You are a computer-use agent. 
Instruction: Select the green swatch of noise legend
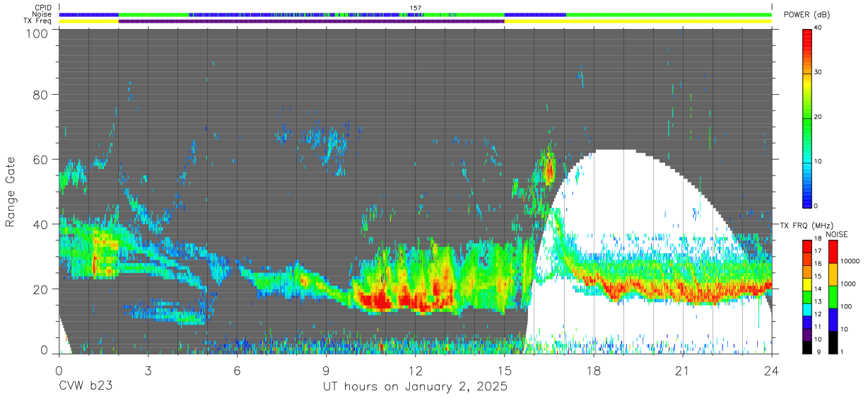(x=832, y=296)
